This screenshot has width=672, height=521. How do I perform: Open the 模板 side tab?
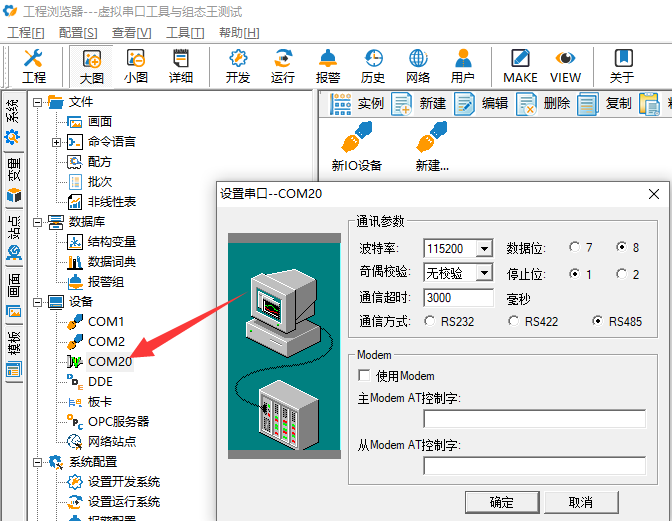[13, 354]
